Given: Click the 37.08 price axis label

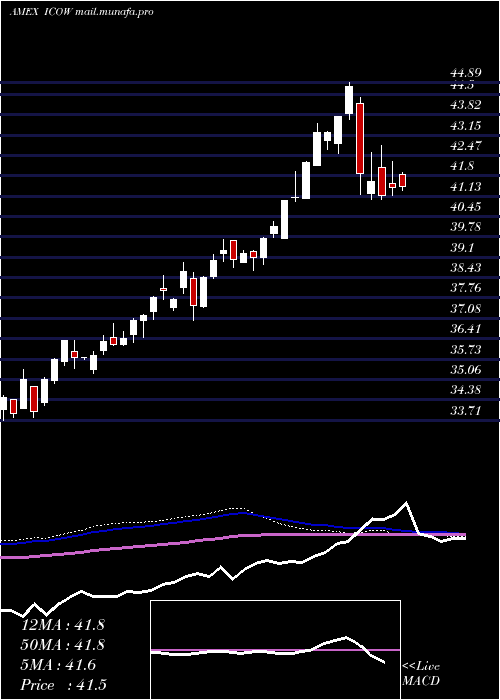Looking at the screenshot, I should click(466, 308).
